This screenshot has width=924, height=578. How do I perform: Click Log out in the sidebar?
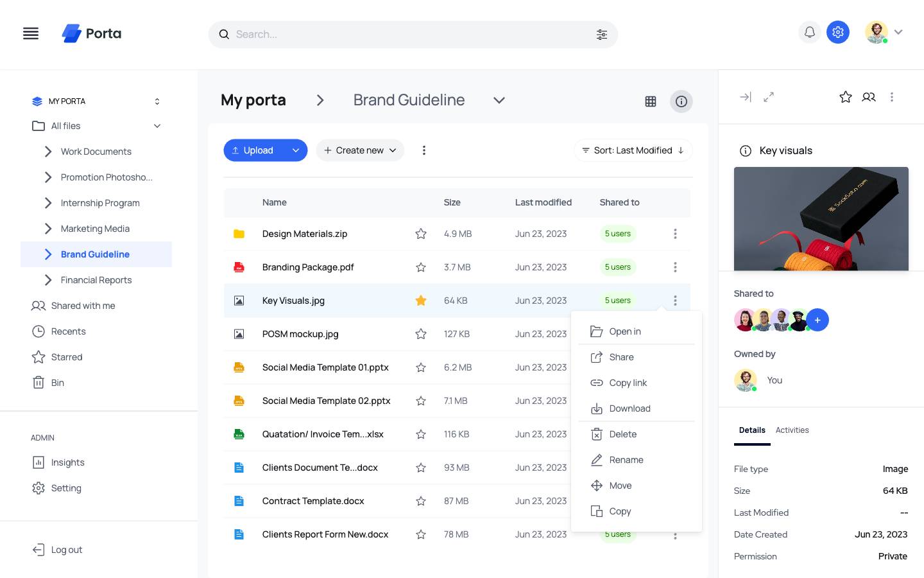(x=66, y=550)
